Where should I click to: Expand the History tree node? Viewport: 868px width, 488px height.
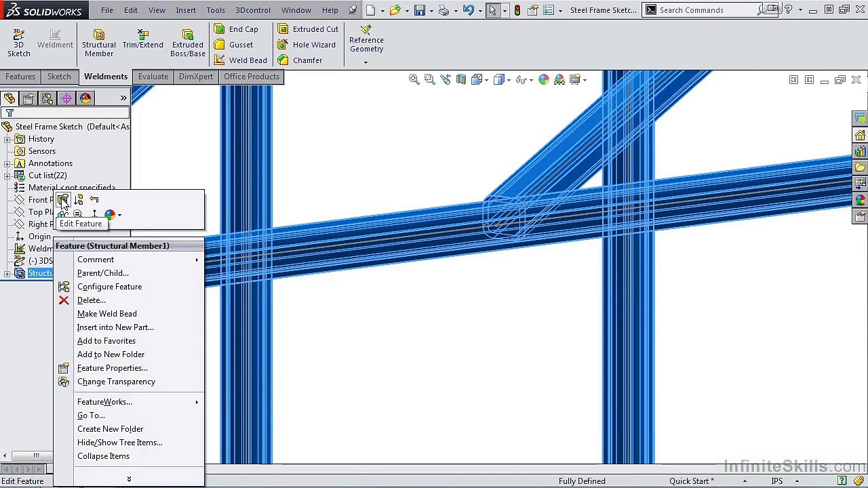[x=7, y=139]
